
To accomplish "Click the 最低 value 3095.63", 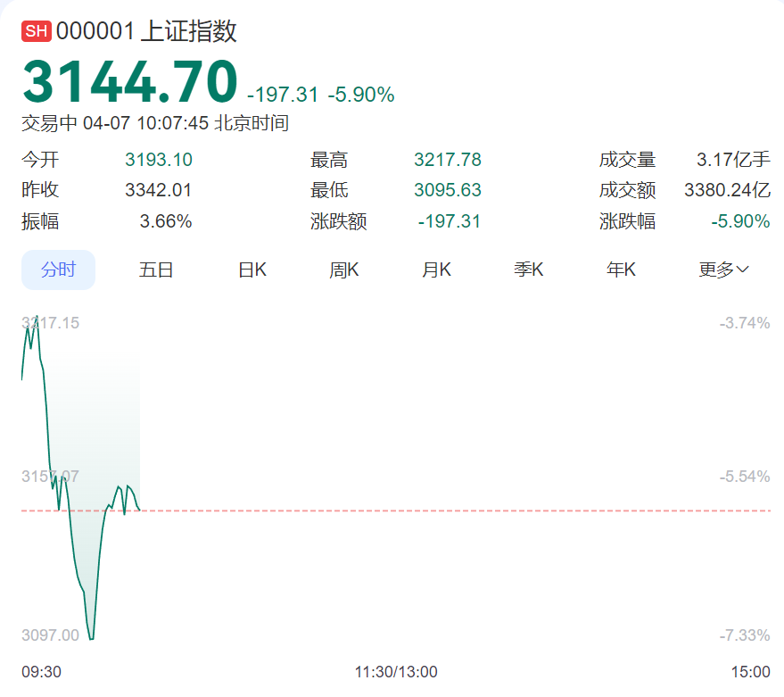I will pos(448,191).
